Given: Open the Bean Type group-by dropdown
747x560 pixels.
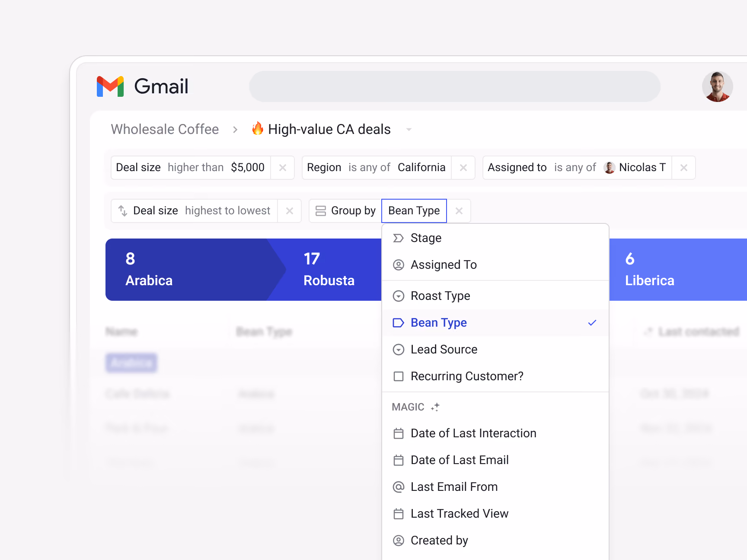Looking at the screenshot, I should coord(414,211).
